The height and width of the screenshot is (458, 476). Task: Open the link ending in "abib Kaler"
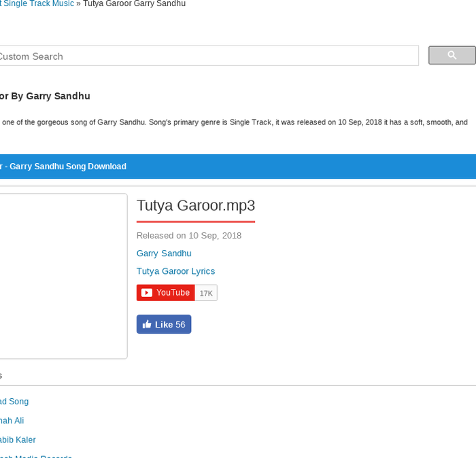pos(18,440)
